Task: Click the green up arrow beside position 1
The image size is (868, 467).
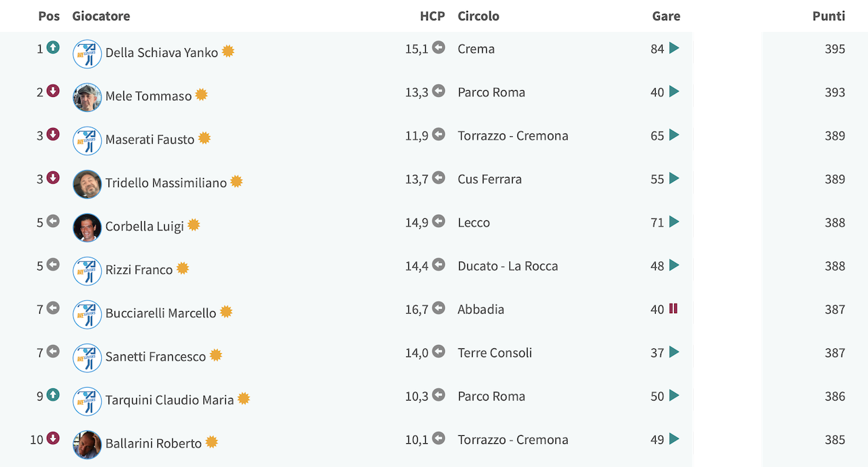Action: [53, 47]
